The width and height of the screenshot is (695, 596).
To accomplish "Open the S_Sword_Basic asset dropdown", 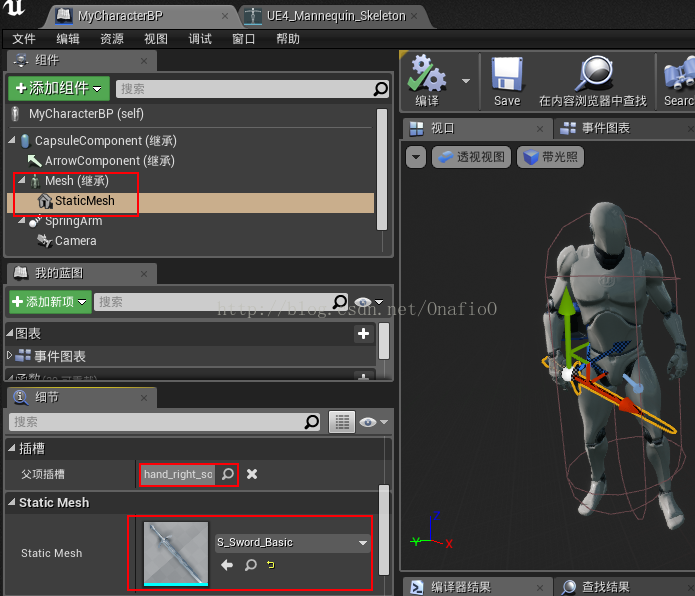I will point(292,542).
